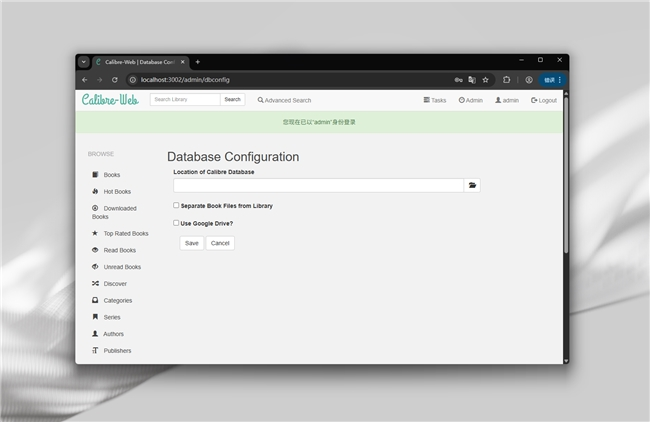Click into the Search Library box
This screenshot has height=422, width=650.
(x=185, y=100)
